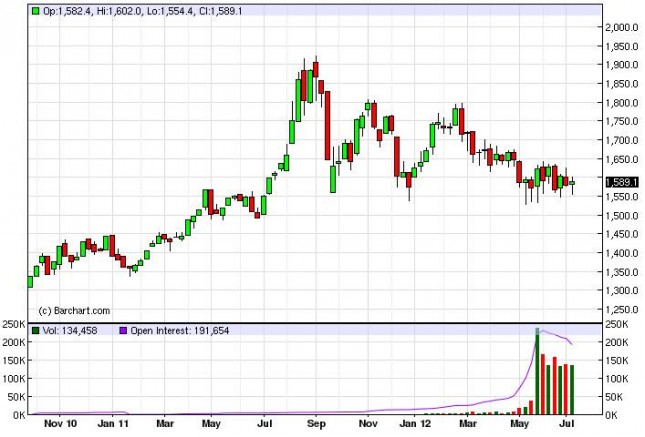Click the 1,700.0 price axis label
The height and width of the screenshot is (437, 645).
click(622, 140)
